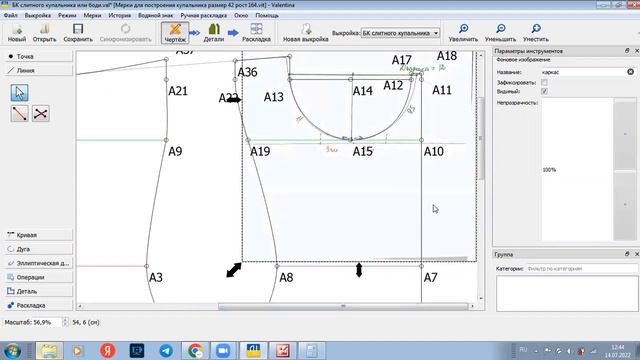Close the Параметры инструментов panel

(636, 51)
